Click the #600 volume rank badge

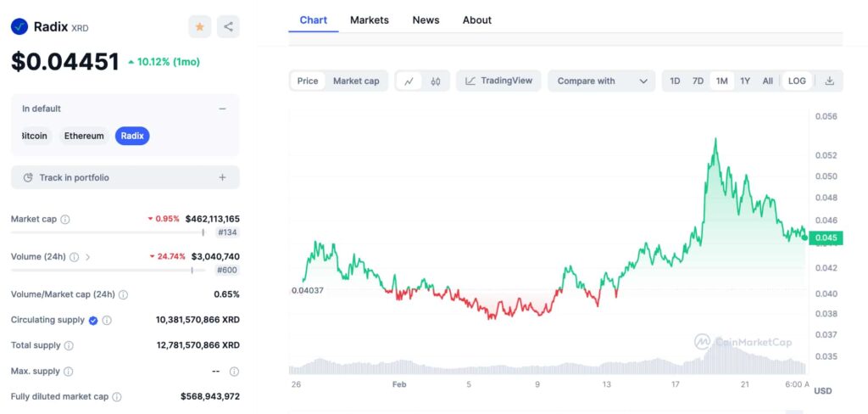point(227,271)
